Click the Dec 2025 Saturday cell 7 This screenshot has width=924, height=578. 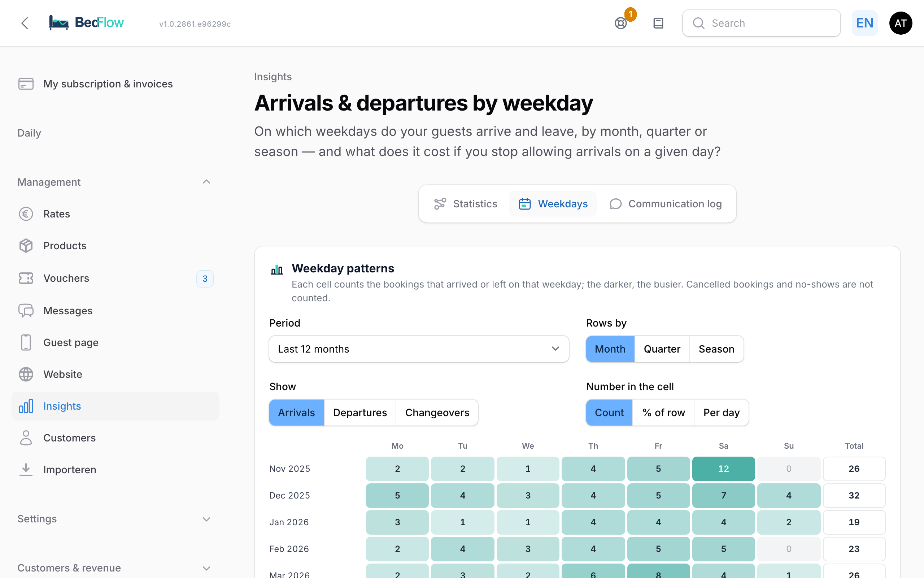coord(724,495)
